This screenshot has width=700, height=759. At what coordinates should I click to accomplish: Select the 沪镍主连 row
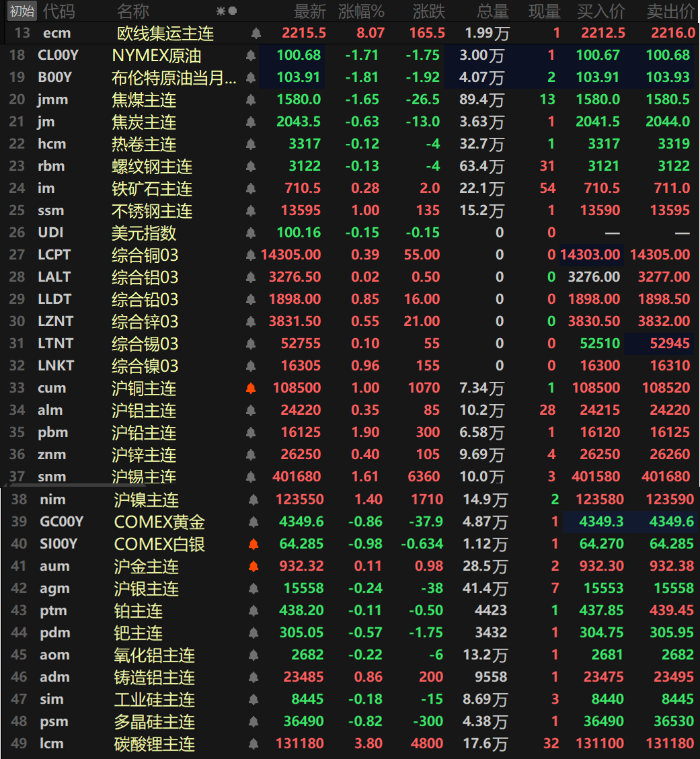(350, 500)
